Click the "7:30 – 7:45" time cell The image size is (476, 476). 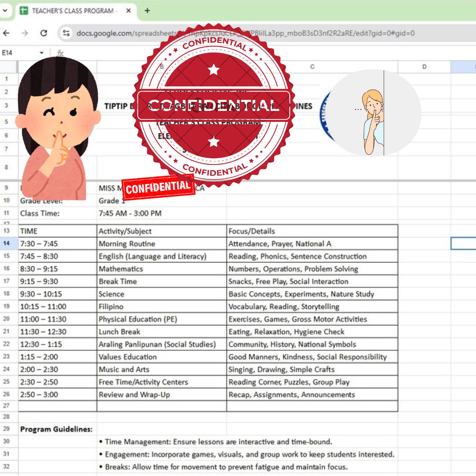(x=57, y=244)
